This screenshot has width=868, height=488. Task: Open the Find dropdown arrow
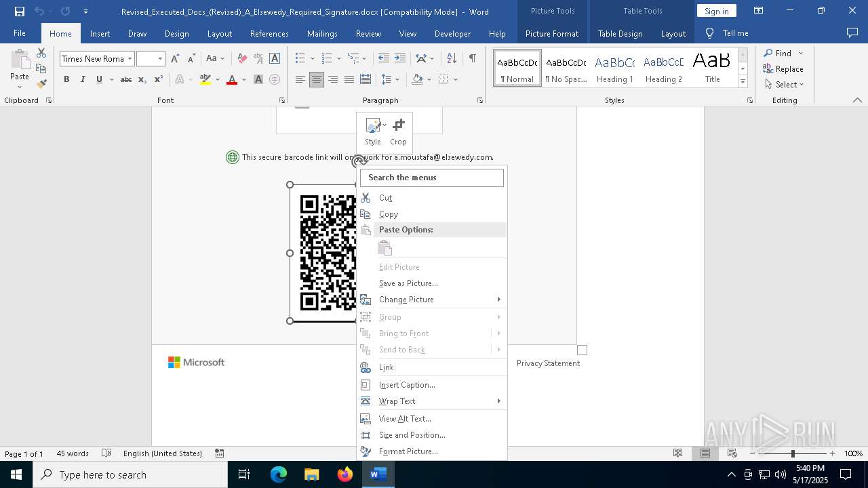(x=801, y=53)
